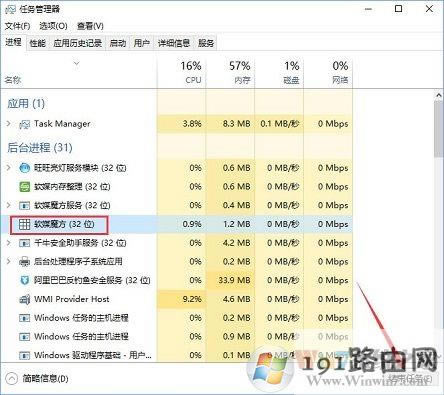Click the 软媒魔方服务 process icon

24,205
